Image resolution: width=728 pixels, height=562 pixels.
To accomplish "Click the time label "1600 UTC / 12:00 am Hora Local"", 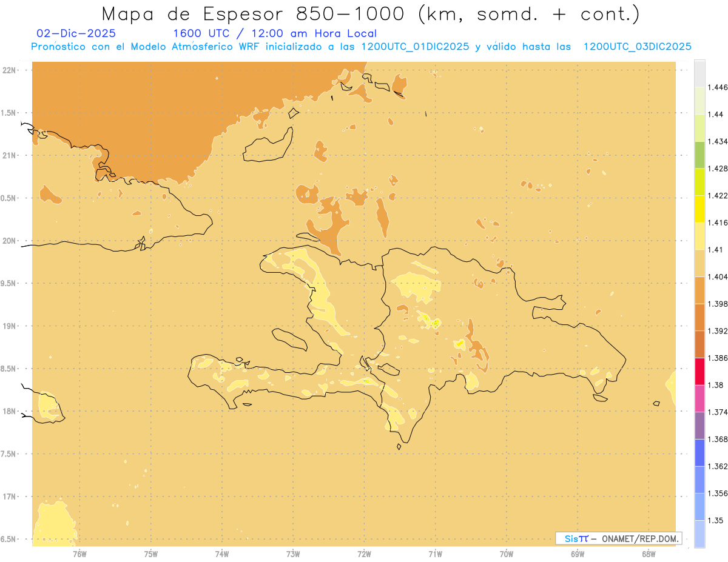I will [275, 34].
